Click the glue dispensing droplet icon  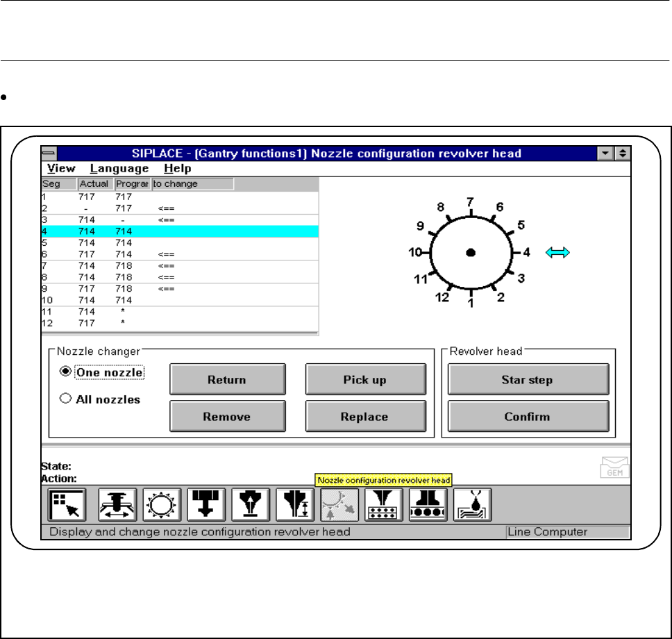(473, 505)
